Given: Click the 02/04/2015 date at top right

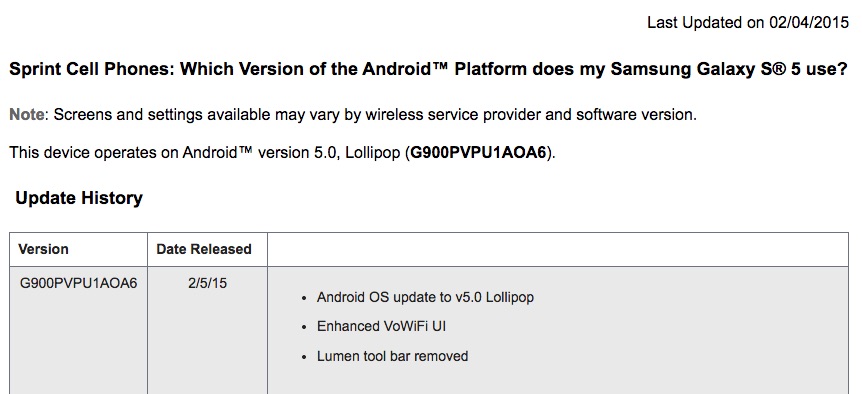Looking at the screenshot, I should (809, 23).
